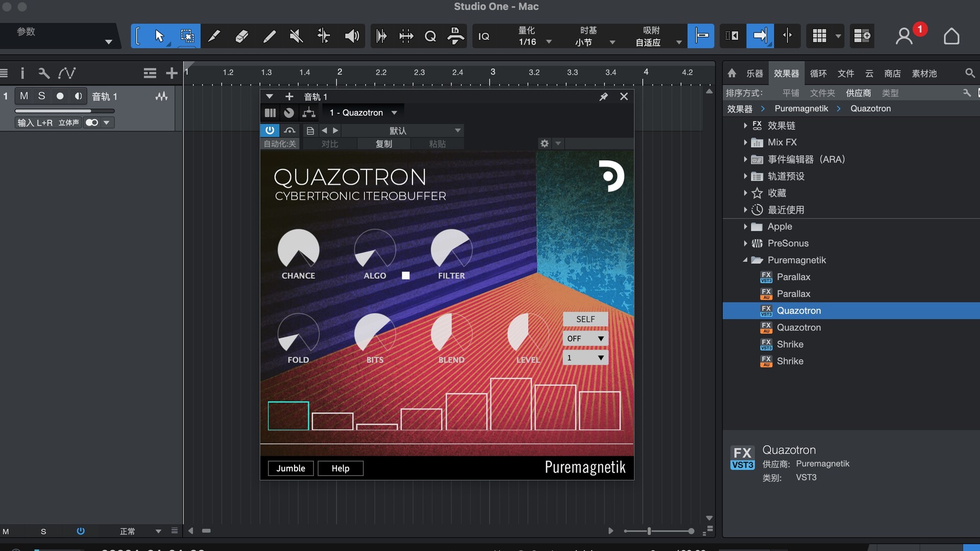Click the Help button in Quazotron
Screen dimensions: 980x551
[x=340, y=468]
